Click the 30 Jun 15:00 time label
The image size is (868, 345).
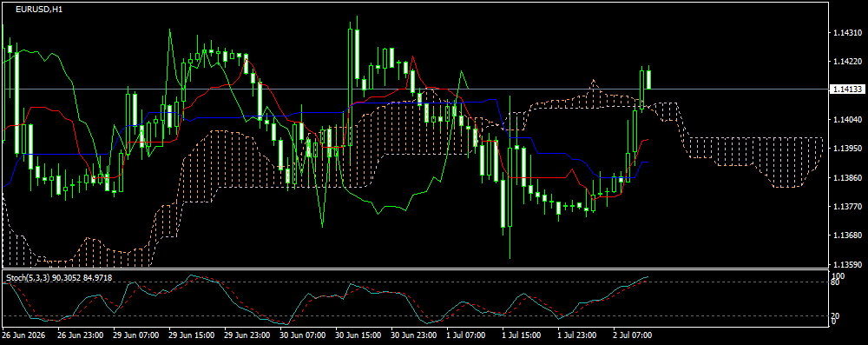(358, 335)
